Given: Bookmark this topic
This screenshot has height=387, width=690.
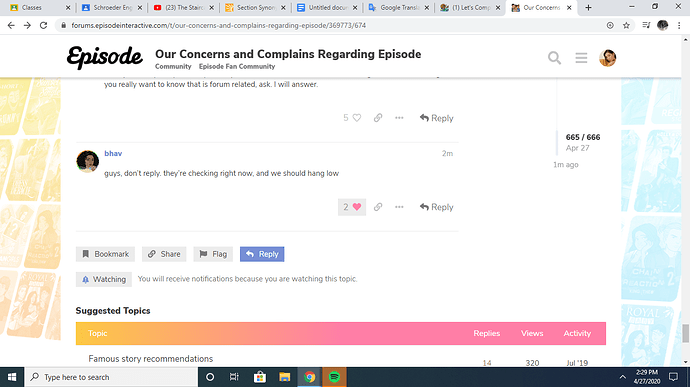Looking at the screenshot, I should 105,254.
